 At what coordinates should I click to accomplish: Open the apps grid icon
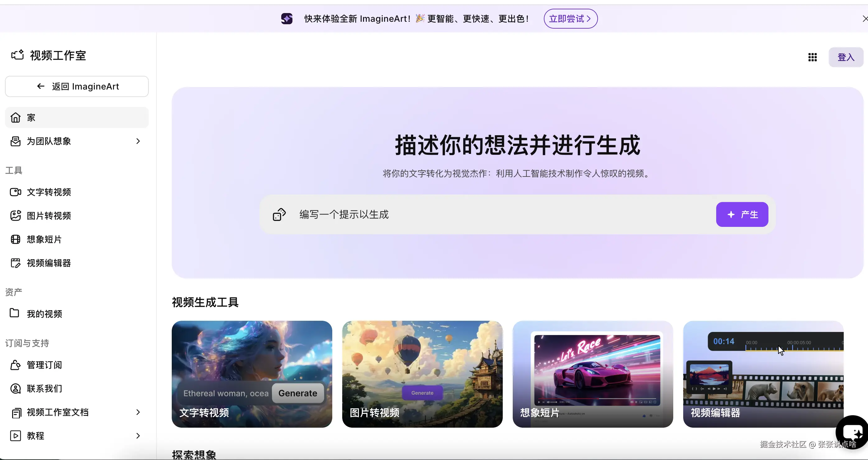[812, 57]
